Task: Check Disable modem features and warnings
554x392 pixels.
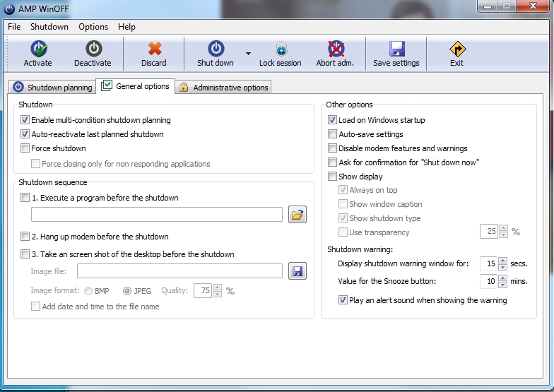Action: 332,148
